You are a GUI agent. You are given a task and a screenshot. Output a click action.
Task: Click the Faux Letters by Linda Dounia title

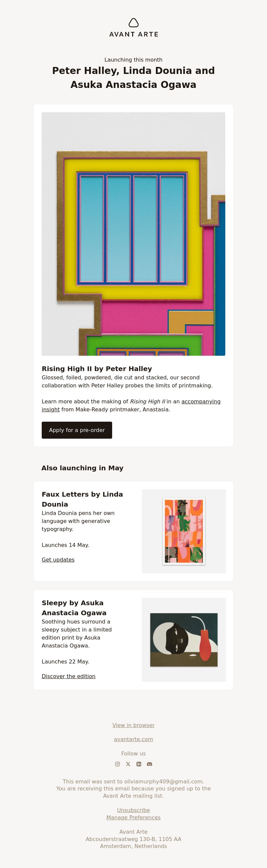click(x=82, y=499)
